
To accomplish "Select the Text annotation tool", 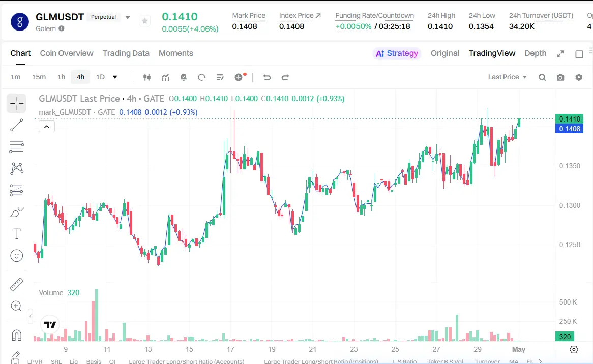I will 17,234.
